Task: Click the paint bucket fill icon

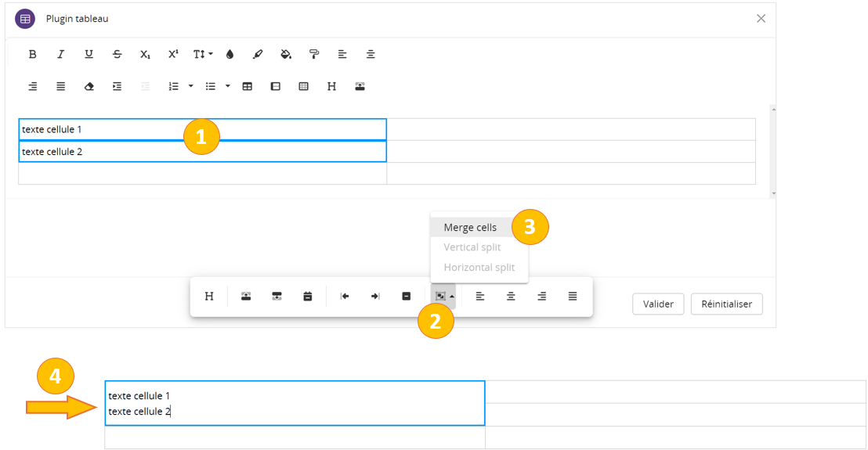Action: coord(286,54)
